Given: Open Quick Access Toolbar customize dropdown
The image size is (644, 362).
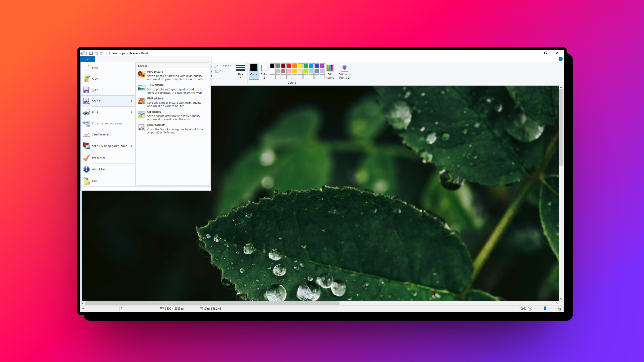Looking at the screenshot, I should coord(107,53).
